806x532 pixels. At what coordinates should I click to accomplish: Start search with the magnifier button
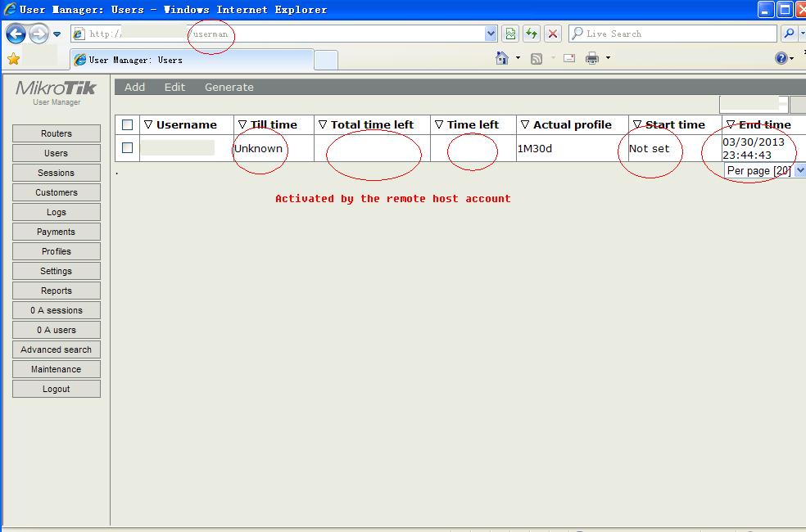click(x=789, y=34)
